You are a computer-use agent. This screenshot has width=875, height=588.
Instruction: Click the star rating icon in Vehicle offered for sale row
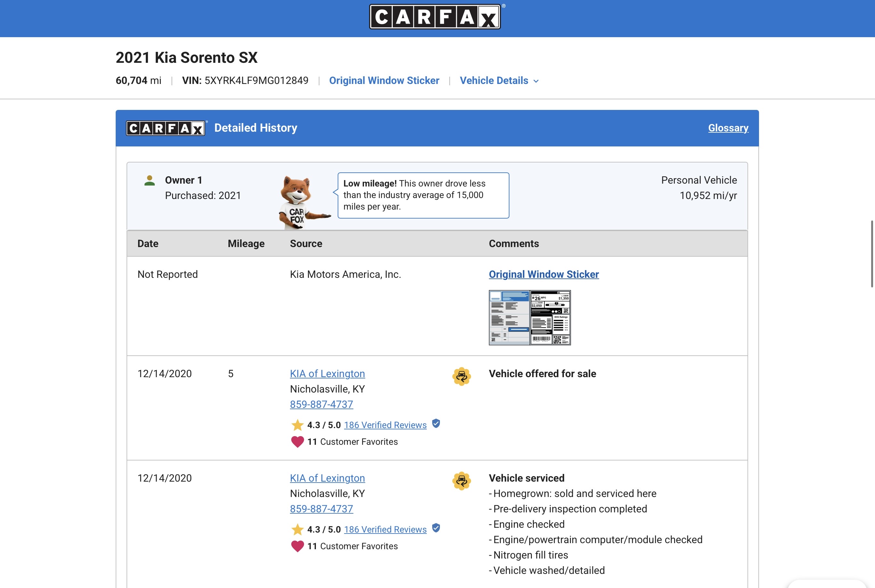pyautogui.click(x=297, y=425)
